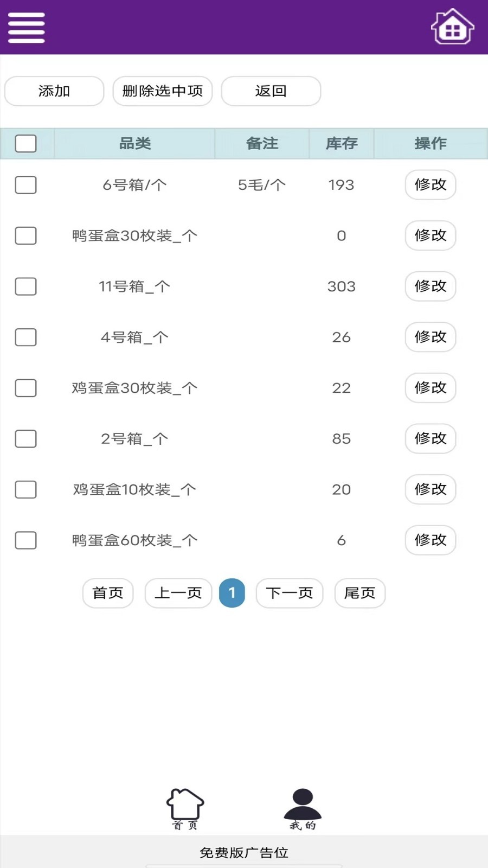Click the 库存 column header
The width and height of the screenshot is (488, 868).
point(342,144)
